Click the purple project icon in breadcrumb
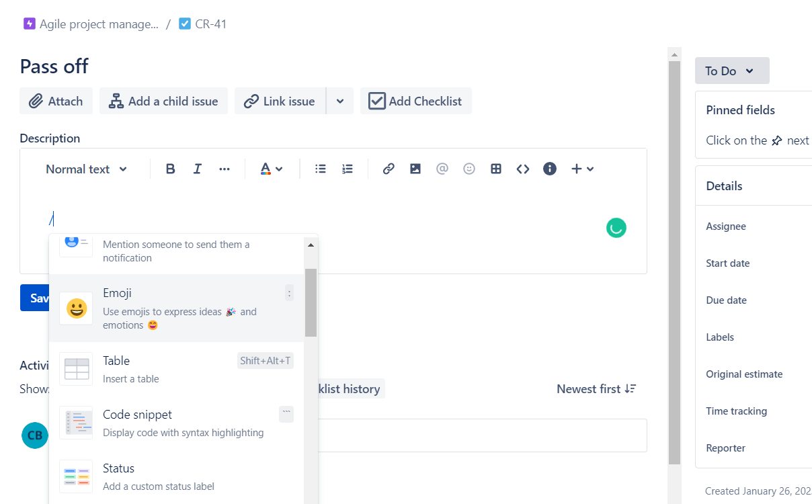Screen dimensions: 812x504 coord(29,24)
